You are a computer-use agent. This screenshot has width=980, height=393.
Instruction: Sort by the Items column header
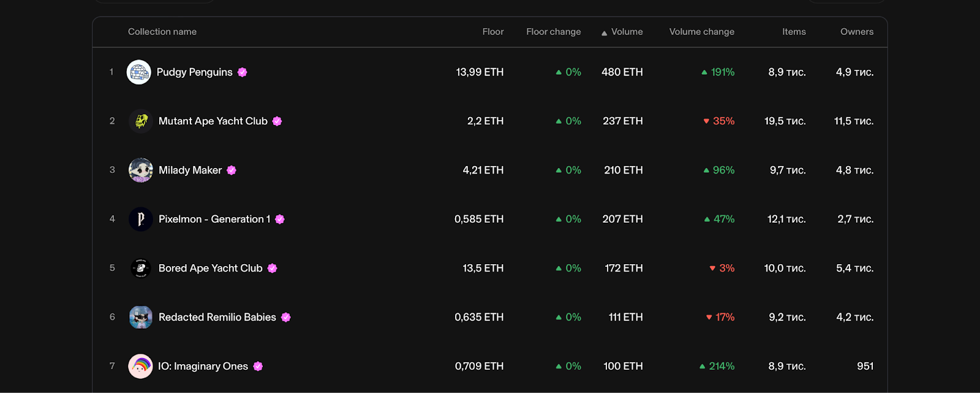[794, 32]
